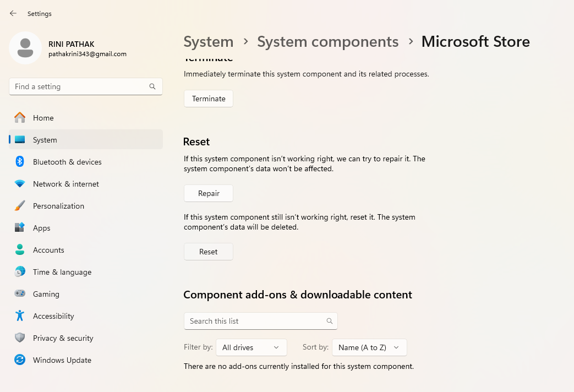Click the Home icon in sidebar

20,118
